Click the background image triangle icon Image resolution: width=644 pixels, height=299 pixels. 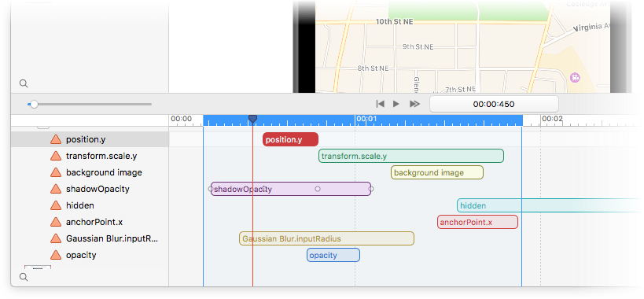[56, 172]
